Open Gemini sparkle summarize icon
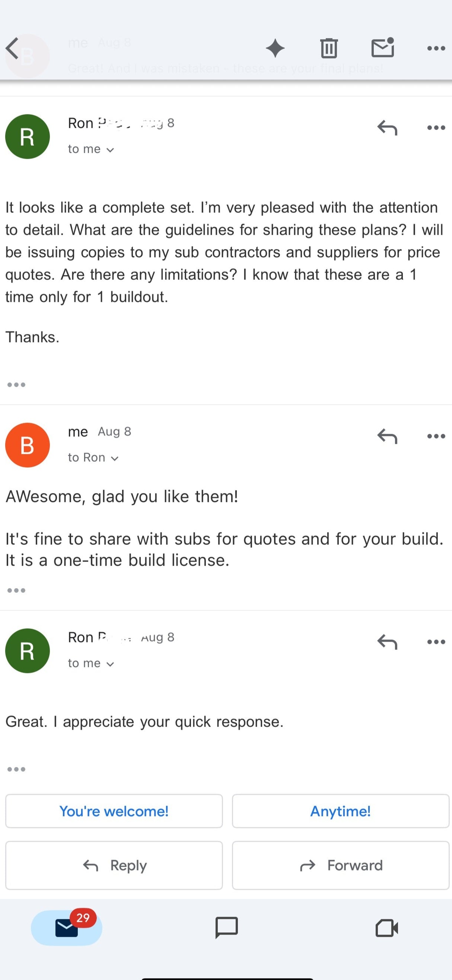The width and height of the screenshot is (452, 980). coord(275,48)
